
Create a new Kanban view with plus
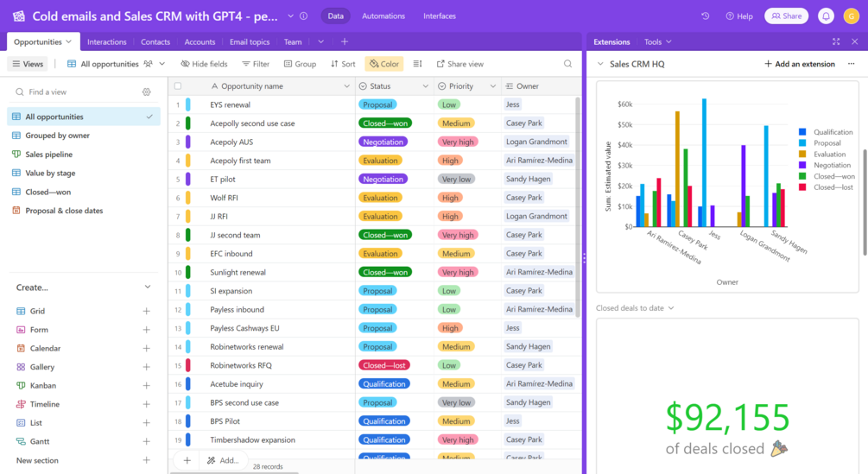click(x=146, y=386)
